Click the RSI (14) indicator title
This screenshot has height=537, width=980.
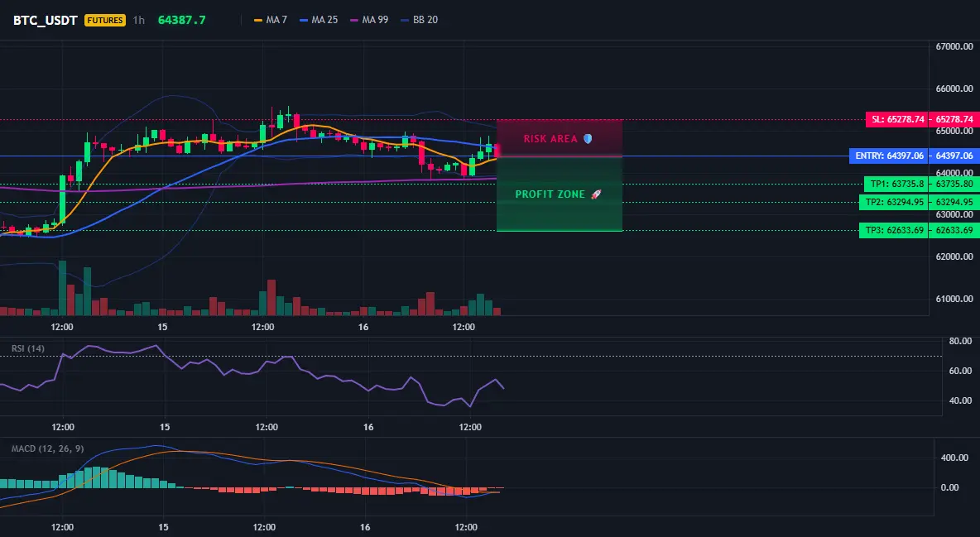pyautogui.click(x=27, y=348)
